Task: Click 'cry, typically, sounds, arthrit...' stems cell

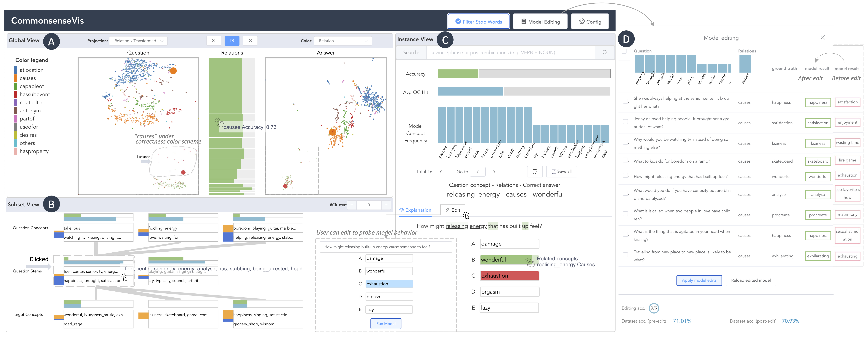Action: click(183, 280)
